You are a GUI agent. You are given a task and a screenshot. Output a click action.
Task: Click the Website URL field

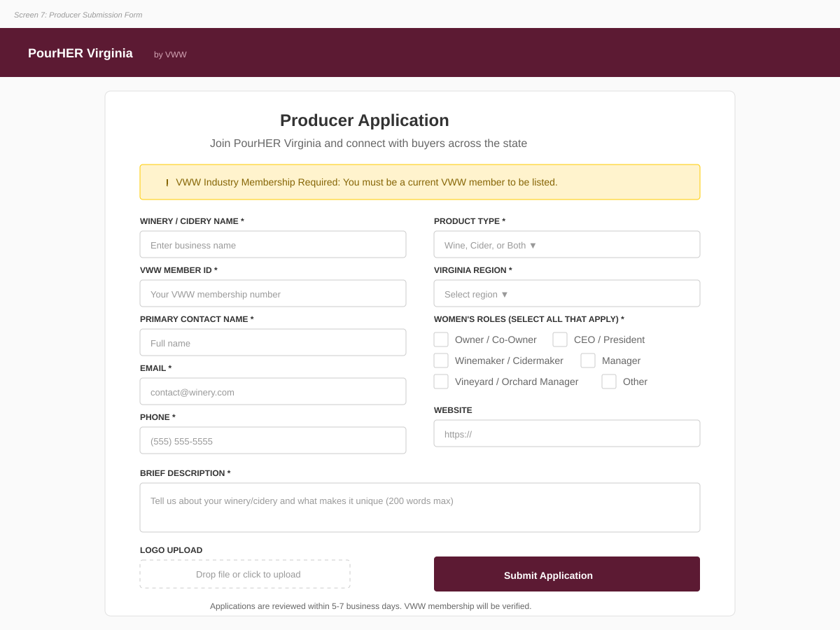click(x=567, y=433)
